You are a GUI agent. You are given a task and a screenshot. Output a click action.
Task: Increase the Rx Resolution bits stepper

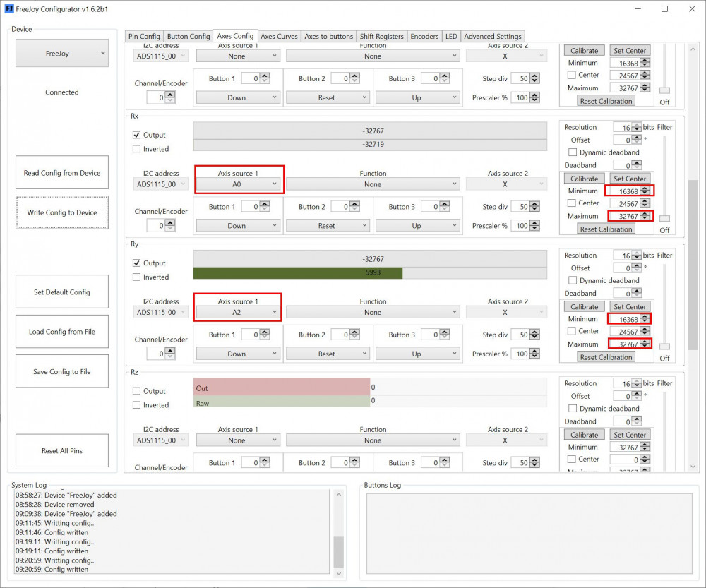tap(635, 125)
